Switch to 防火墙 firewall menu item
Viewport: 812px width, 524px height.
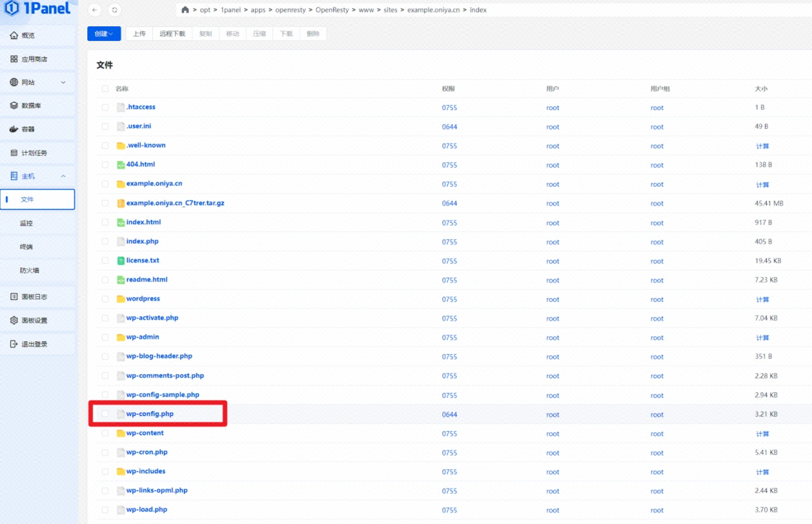pos(30,270)
